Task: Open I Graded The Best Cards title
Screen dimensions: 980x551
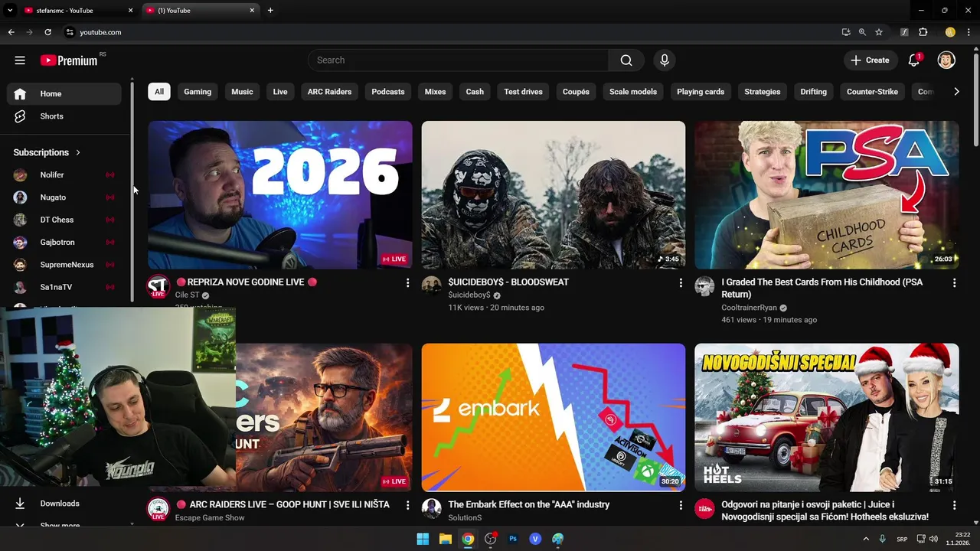Action: coord(822,289)
